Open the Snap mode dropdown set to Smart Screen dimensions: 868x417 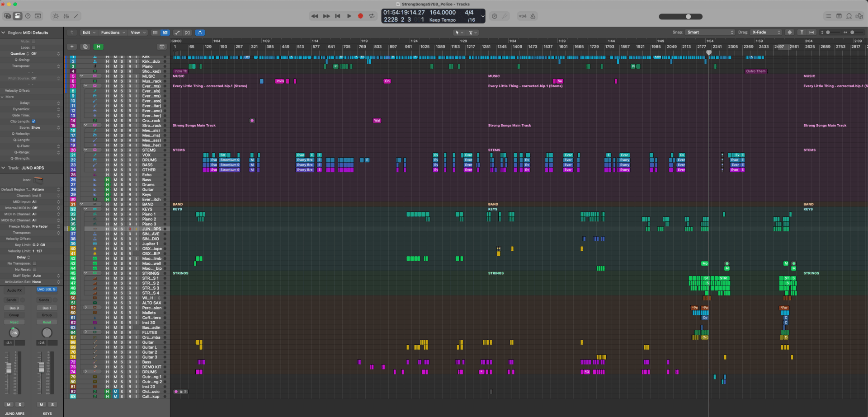click(710, 33)
